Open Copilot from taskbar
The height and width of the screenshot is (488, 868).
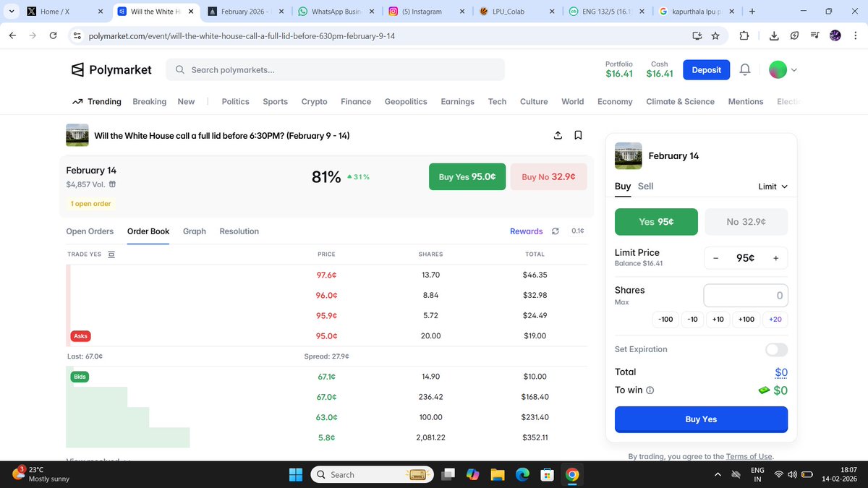click(x=473, y=474)
